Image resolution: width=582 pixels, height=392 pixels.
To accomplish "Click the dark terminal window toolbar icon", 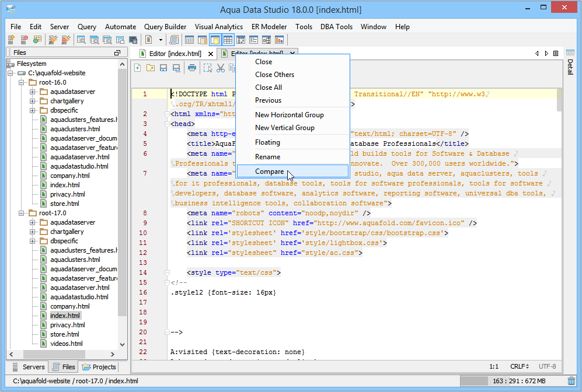I will pos(133,40).
